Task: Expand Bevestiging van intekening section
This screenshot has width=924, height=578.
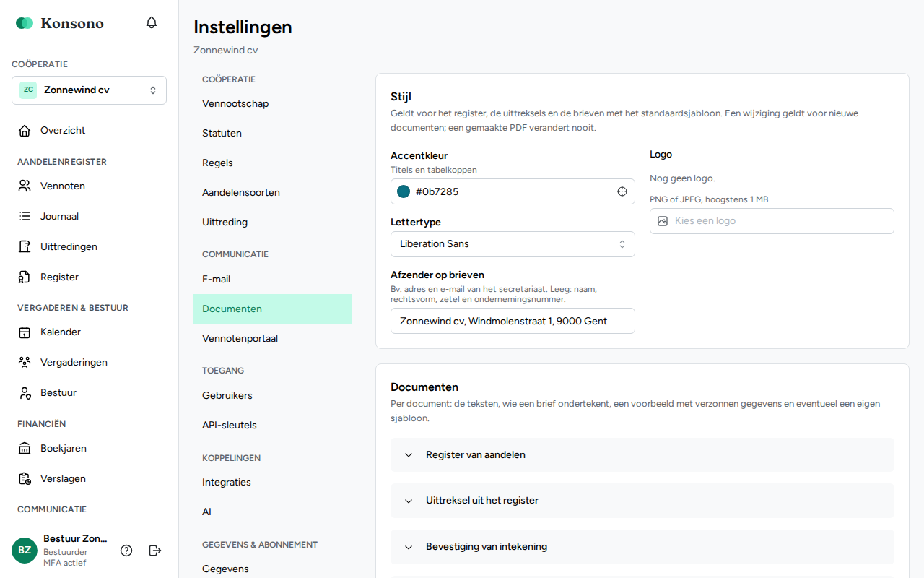Action: click(642, 547)
